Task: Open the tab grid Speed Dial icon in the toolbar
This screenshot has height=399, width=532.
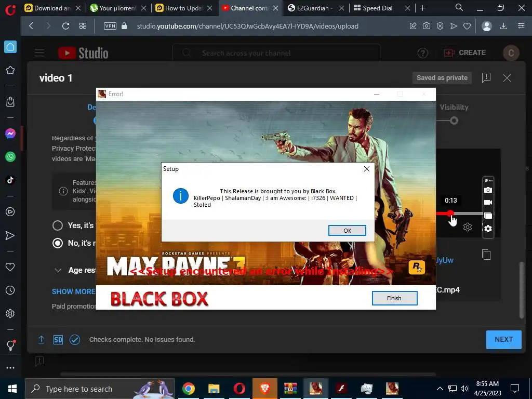Action: click(x=83, y=26)
